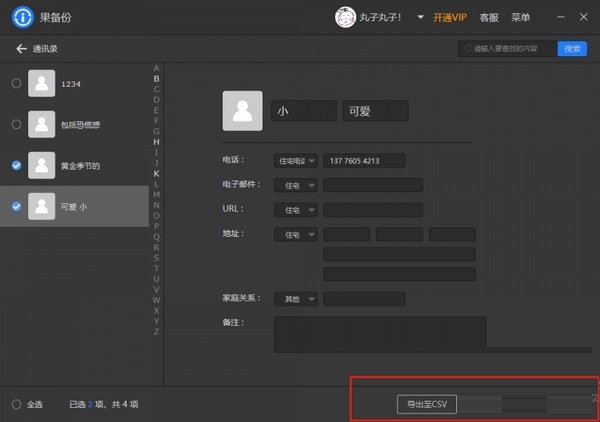Close the 果备份 window
Image resolution: width=600 pixels, height=422 pixels.
coord(584,17)
